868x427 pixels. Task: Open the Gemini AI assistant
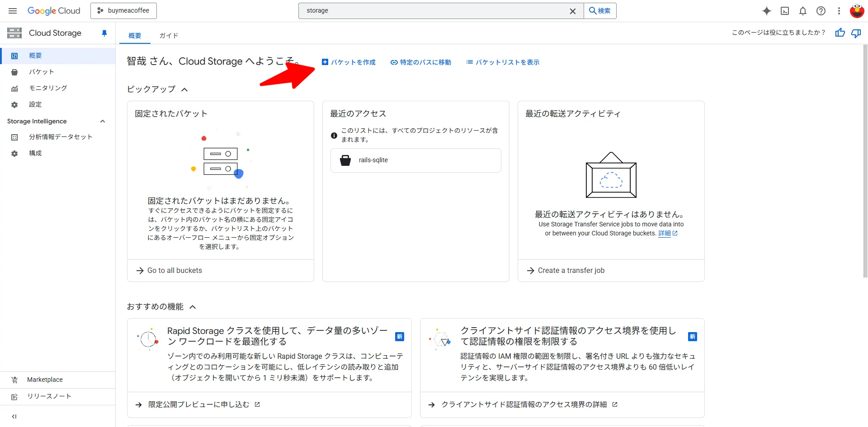pos(767,11)
